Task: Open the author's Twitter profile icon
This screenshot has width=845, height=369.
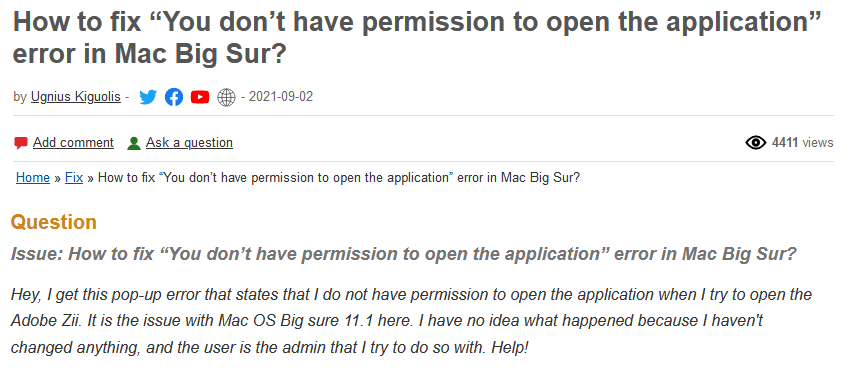Action: 148,97
